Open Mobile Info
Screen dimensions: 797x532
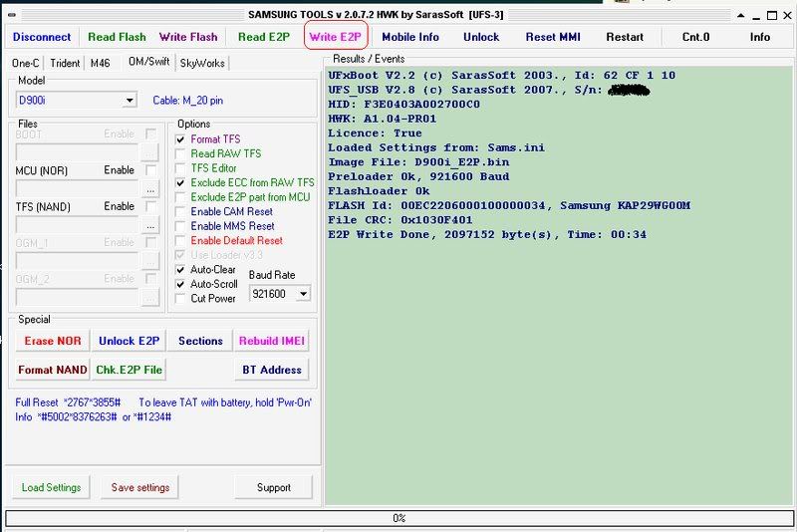[x=410, y=37]
